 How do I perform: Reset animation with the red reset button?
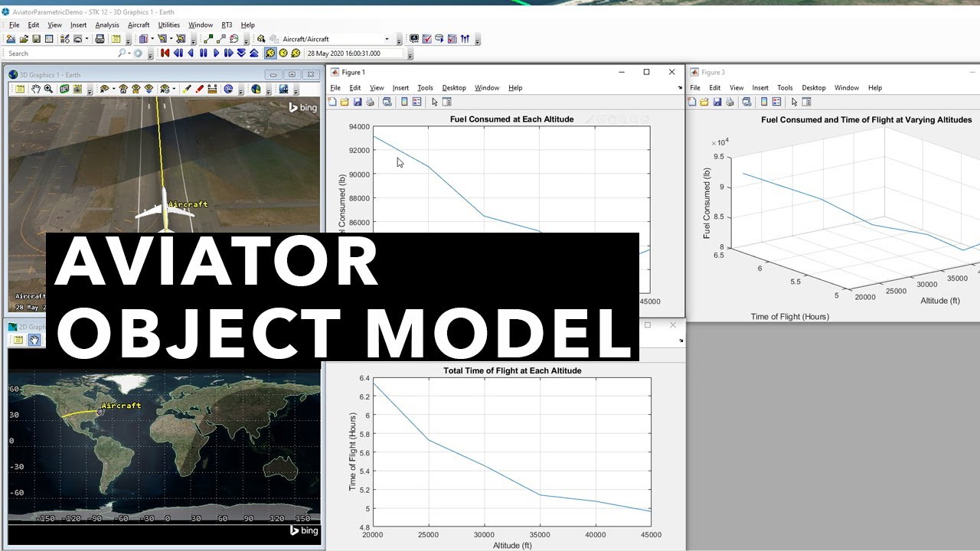pyautogui.click(x=165, y=53)
